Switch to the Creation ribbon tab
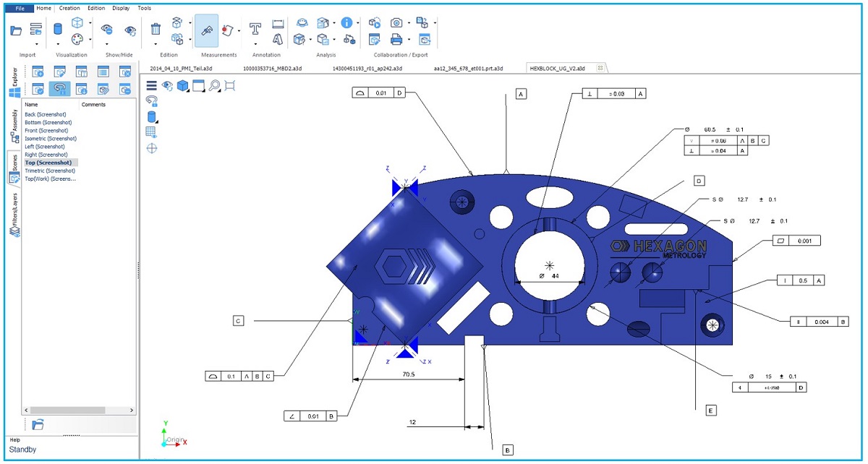Screen dimensions: 868x464 coord(69,8)
